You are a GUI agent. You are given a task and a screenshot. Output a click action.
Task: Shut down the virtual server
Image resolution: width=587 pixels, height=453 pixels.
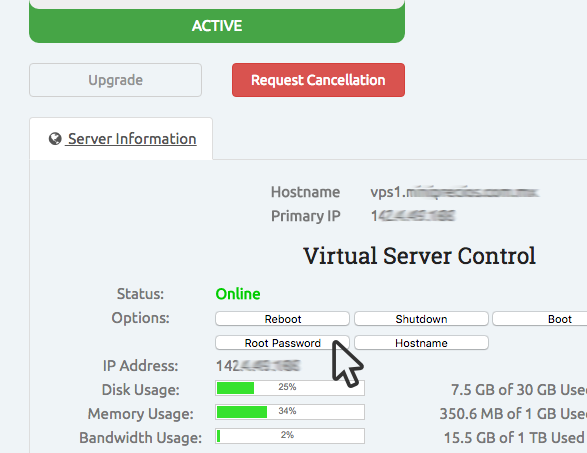[421, 319]
